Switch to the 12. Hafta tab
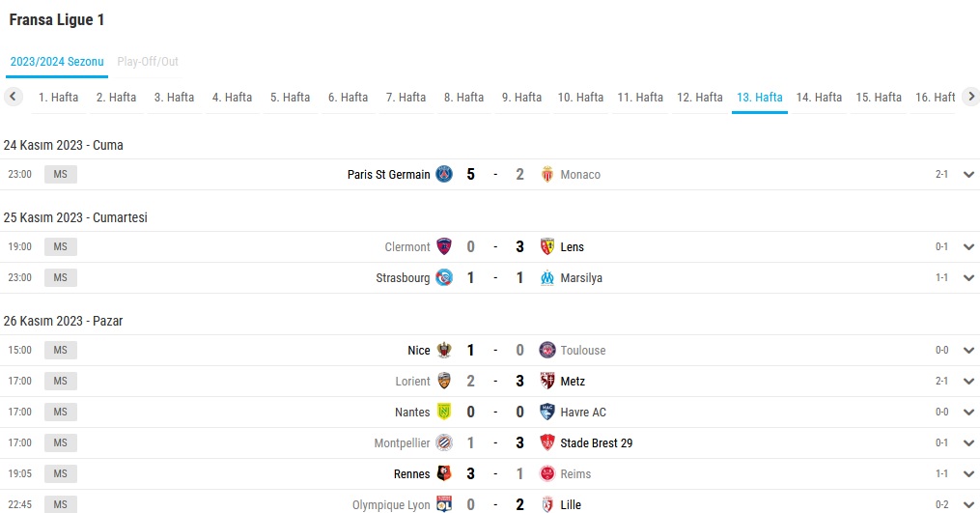Viewport: 980px width, 513px height. 699,98
